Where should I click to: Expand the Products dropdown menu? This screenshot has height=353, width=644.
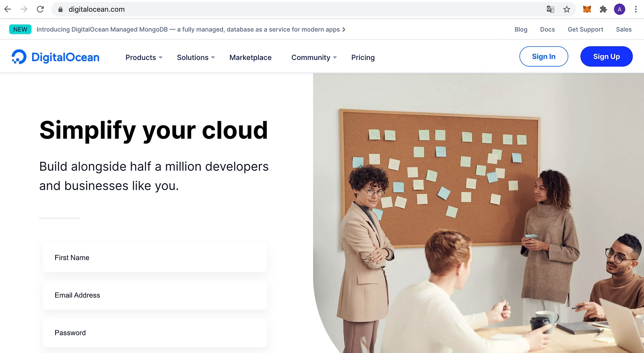pyautogui.click(x=144, y=57)
